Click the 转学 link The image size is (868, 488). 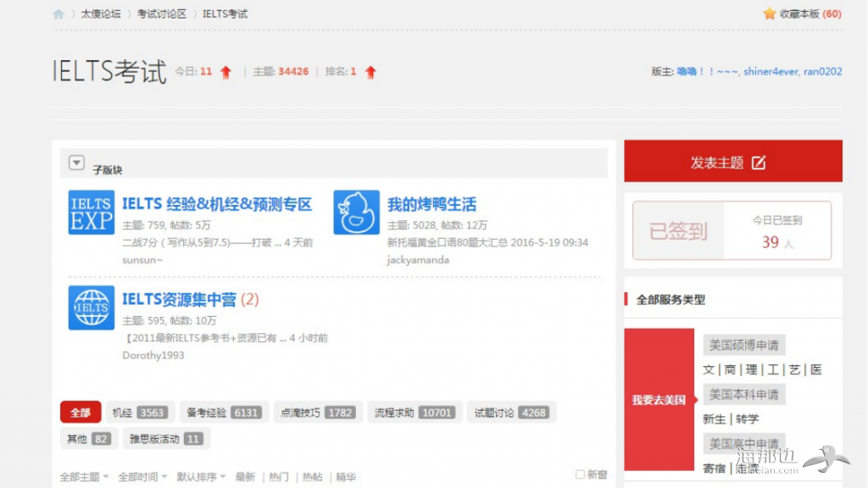pyautogui.click(x=748, y=419)
